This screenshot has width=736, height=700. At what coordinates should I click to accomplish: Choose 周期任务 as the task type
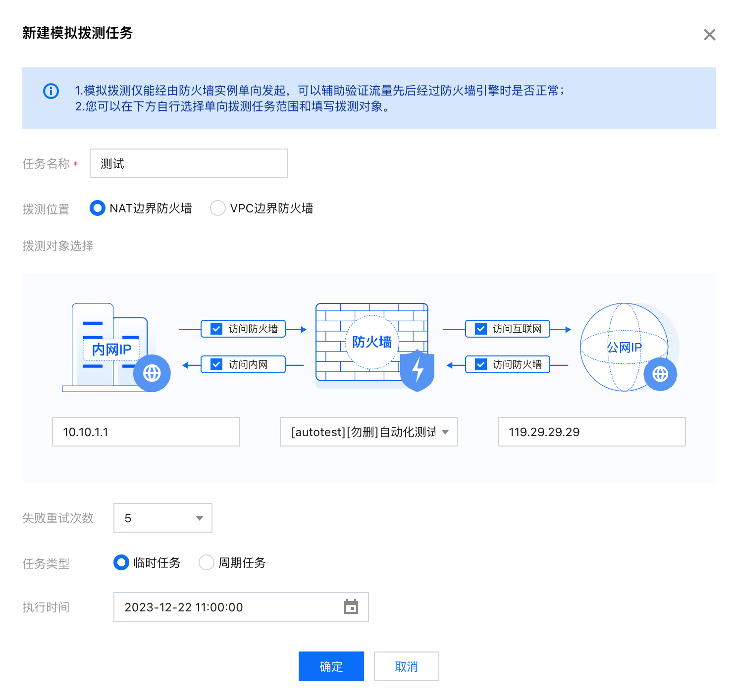[207, 562]
